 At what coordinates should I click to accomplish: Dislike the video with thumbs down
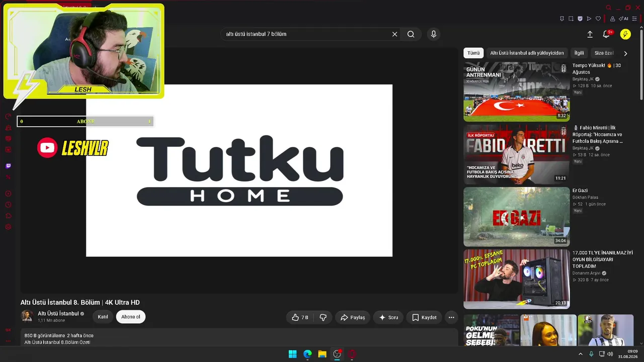[323, 317]
